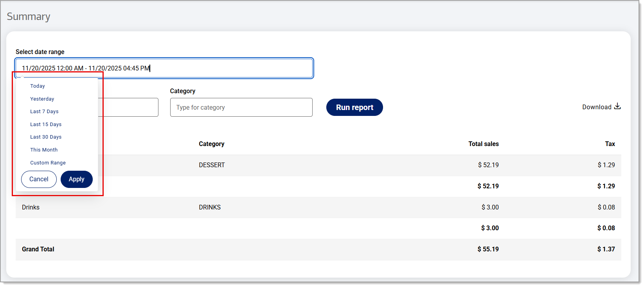Select Last 15 Days range
This screenshot has height=287, width=644.
46,125
